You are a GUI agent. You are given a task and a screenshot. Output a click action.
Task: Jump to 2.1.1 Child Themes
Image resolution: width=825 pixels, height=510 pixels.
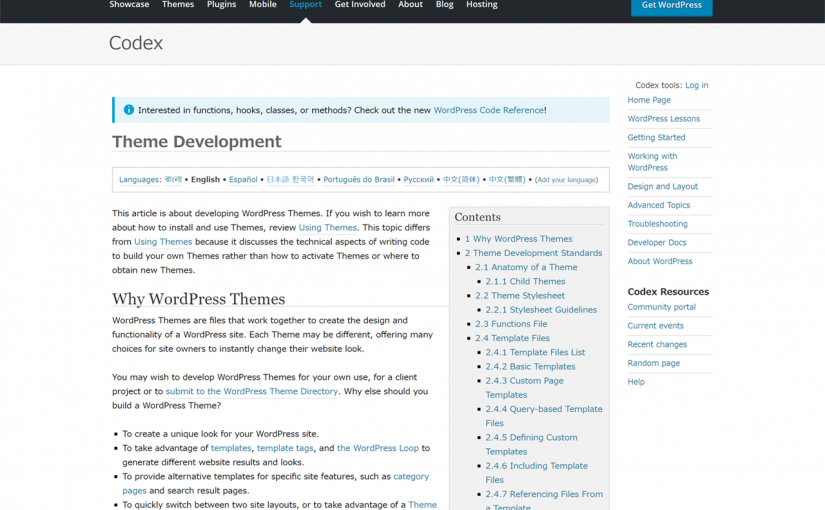(525, 282)
